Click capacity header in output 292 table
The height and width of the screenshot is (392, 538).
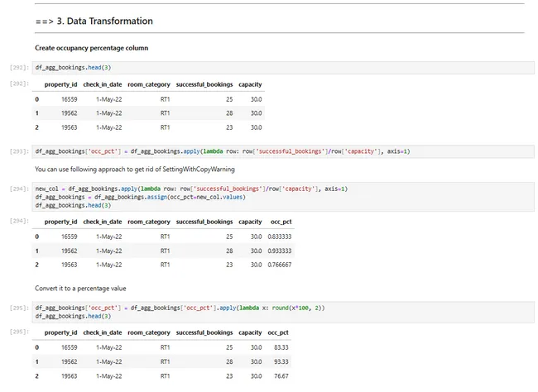click(x=250, y=84)
